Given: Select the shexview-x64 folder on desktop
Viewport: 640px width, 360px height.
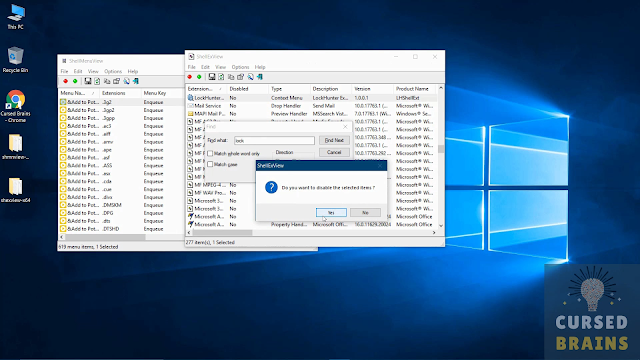Looking at the screenshot, I should click(16, 190).
